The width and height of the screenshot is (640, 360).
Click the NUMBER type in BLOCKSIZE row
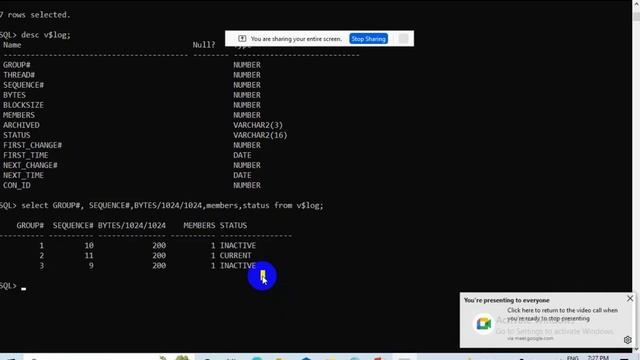[247, 105]
